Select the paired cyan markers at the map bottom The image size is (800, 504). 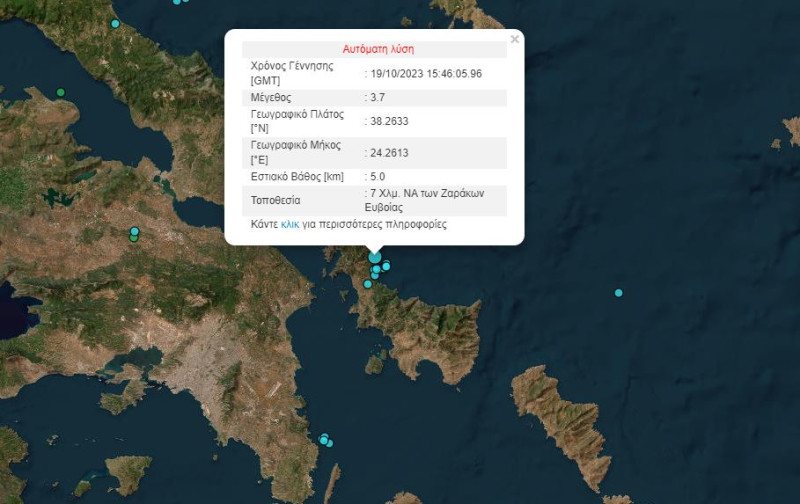(325, 440)
